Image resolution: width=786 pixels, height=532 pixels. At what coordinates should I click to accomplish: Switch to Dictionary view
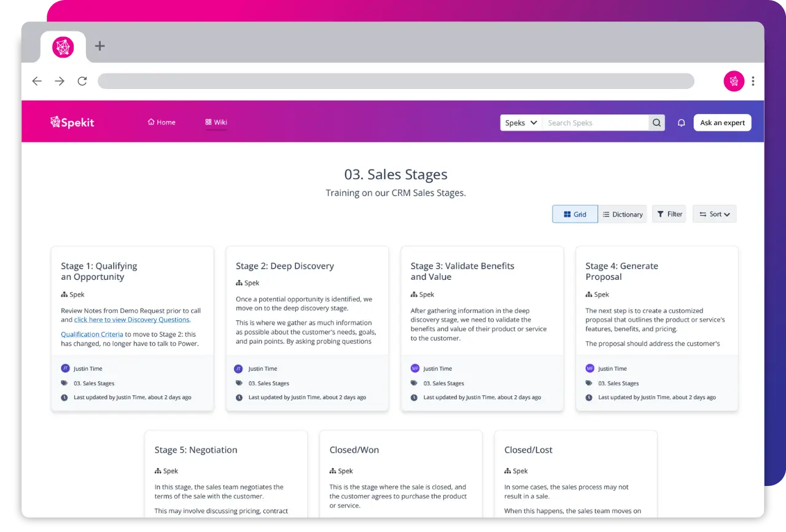point(623,214)
